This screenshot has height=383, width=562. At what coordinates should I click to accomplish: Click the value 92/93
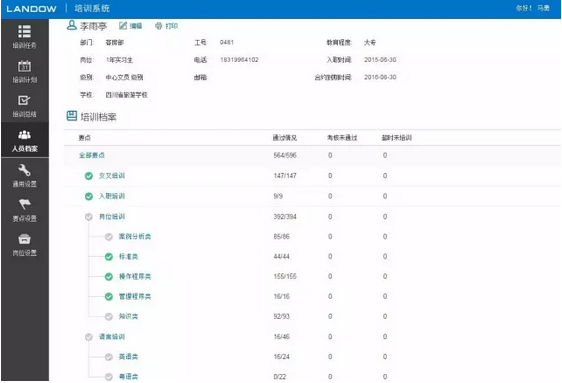(281, 317)
